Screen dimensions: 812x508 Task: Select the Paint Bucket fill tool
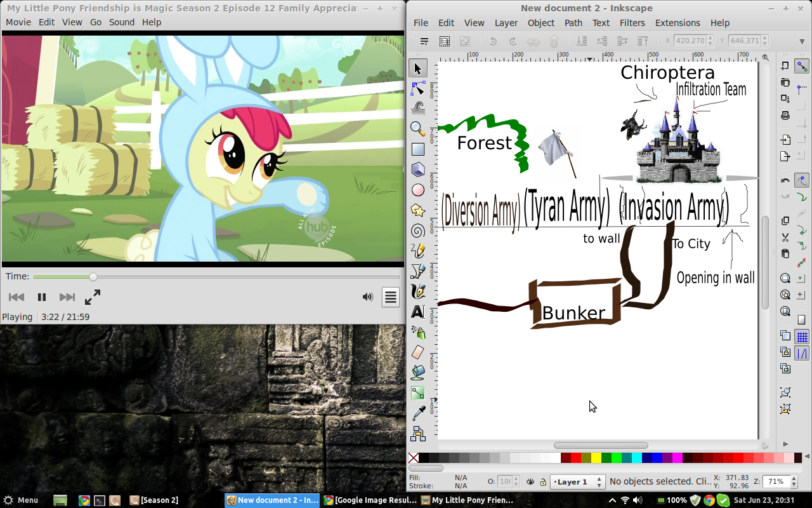418,373
